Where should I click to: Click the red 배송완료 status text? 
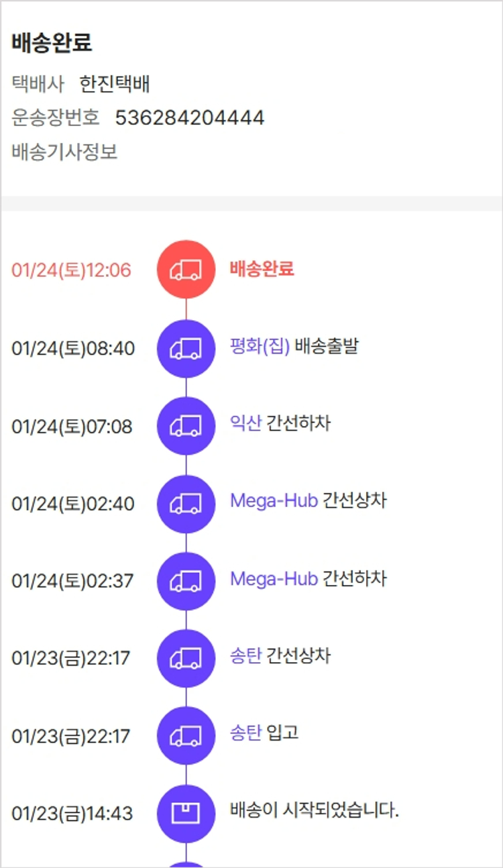tap(262, 269)
